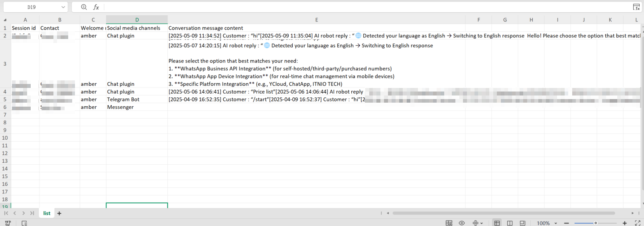
Task: Select column D header
Action: click(137, 20)
